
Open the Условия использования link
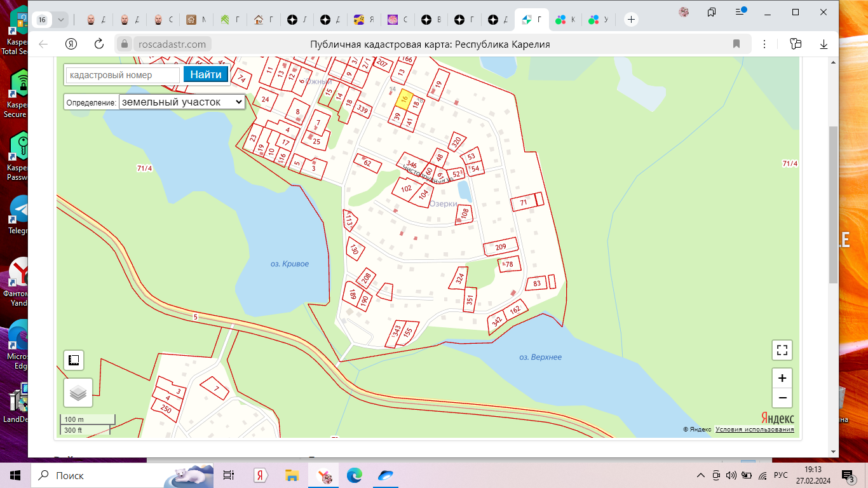click(x=754, y=430)
